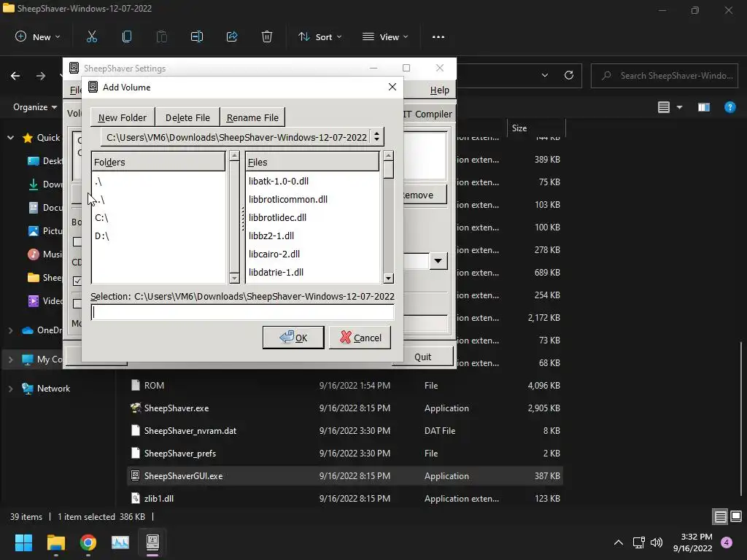Click the network tray icon
The height and width of the screenshot is (560, 747).
[x=638, y=542]
